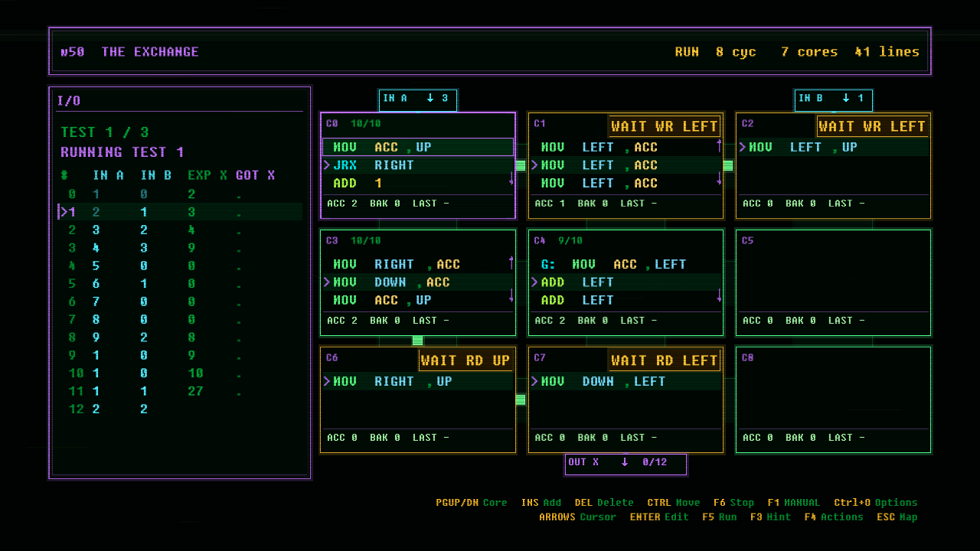Click MOV LEFT, UP line in C2
The width and height of the screenshot is (980, 551).
(834, 147)
